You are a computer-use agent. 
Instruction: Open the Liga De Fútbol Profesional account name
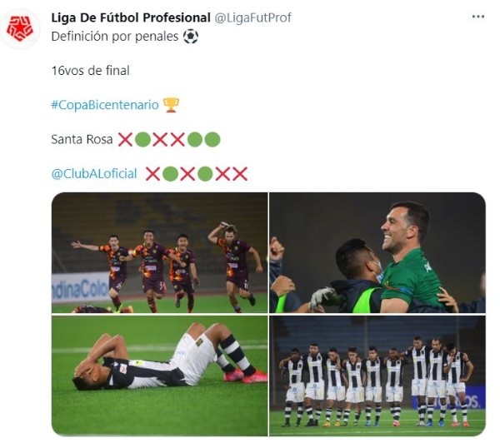click(x=131, y=17)
